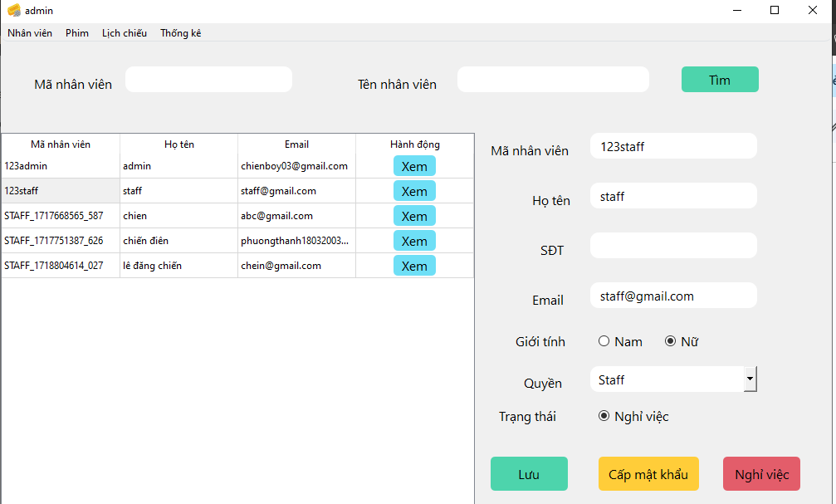This screenshot has width=836, height=504.
Task: Select the Nghỉ việc status radio button
Action: (604, 416)
